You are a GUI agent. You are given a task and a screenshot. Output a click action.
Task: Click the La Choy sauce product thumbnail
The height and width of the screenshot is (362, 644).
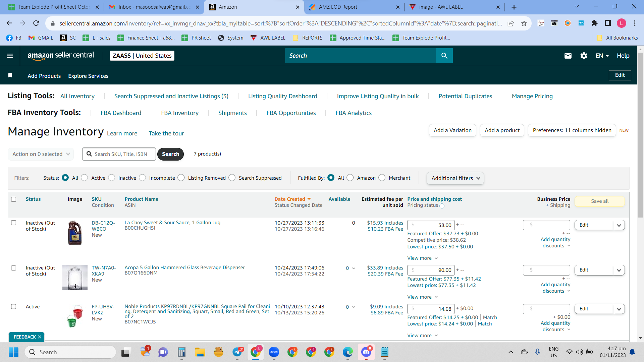coord(75,233)
